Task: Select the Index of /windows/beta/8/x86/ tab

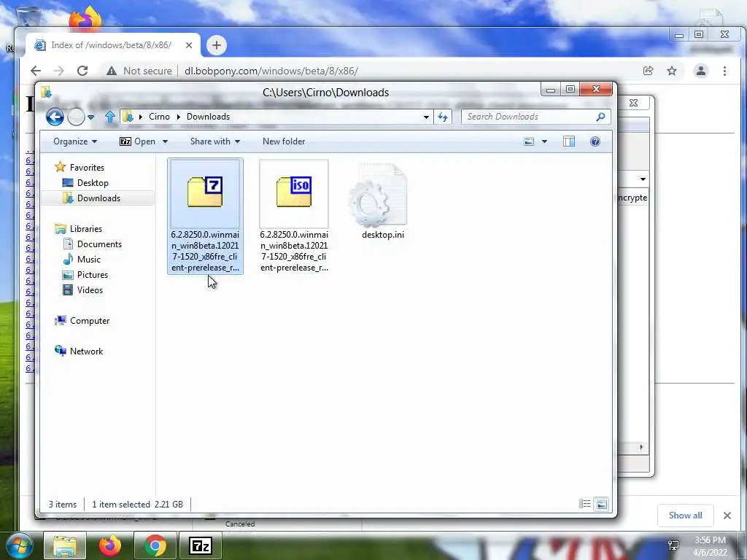Action: [112, 45]
